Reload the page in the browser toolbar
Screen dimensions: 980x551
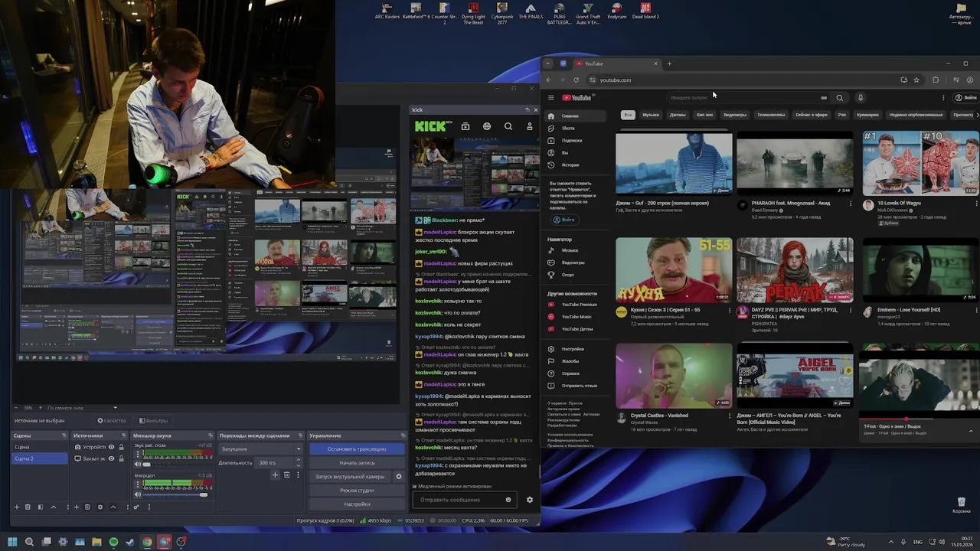(576, 80)
